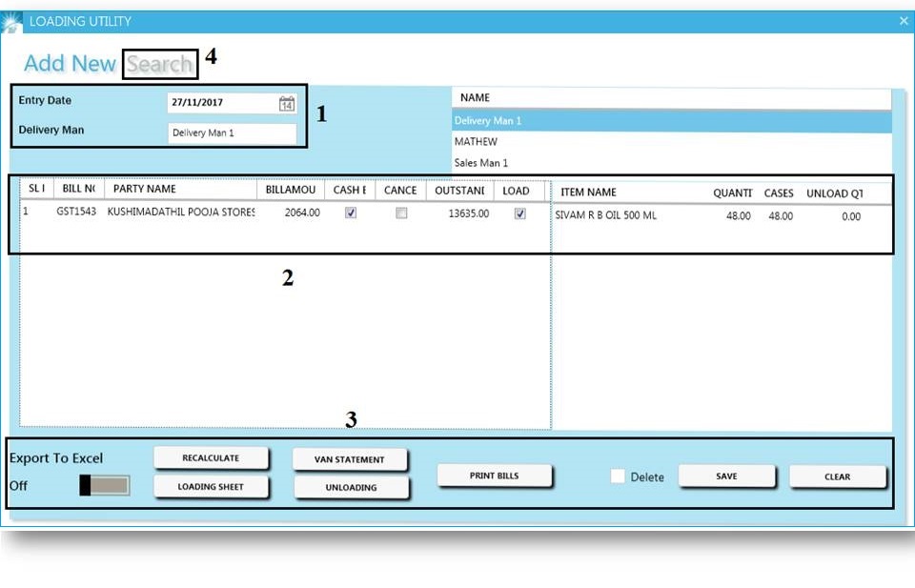Clear the form with the CLEAR button
This screenshot has width=915, height=588.
click(x=837, y=476)
